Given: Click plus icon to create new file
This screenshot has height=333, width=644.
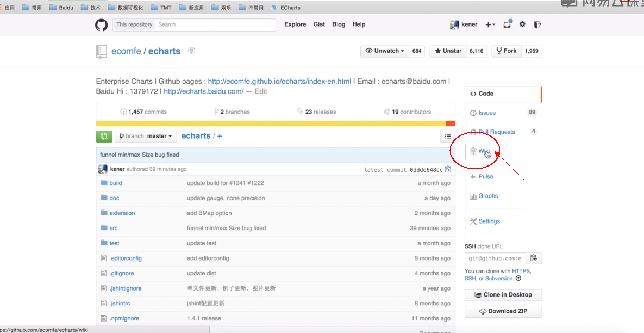Looking at the screenshot, I should 220,136.
